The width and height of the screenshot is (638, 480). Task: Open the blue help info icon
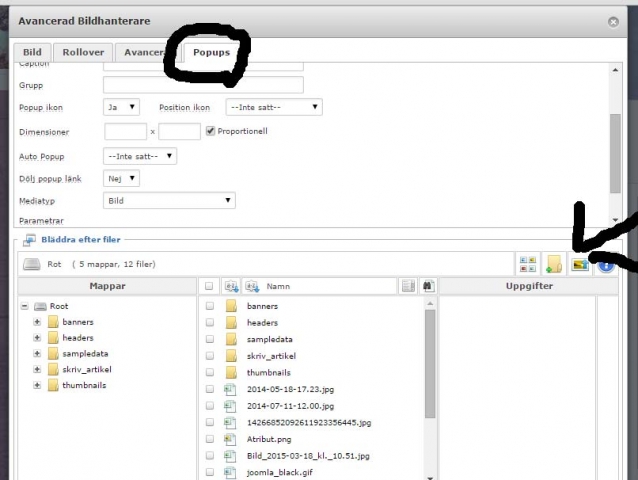(x=605, y=265)
